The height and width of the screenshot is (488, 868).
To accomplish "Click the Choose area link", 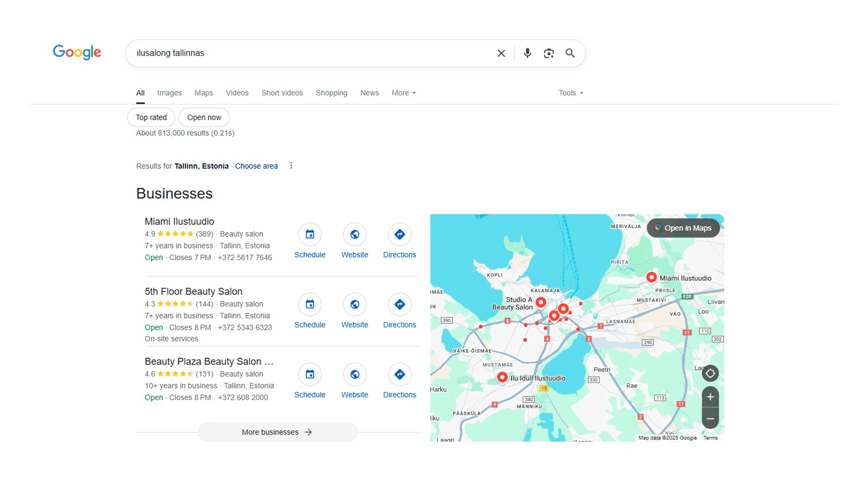I will 256,166.
